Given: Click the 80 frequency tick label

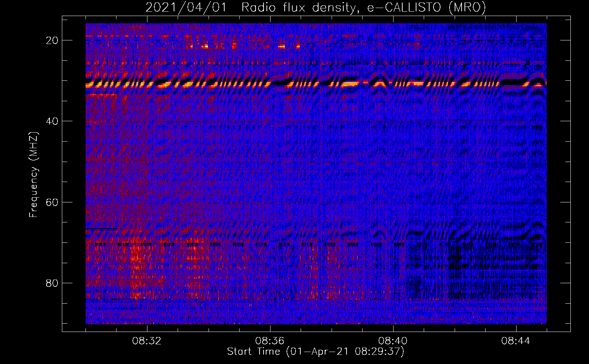Looking at the screenshot, I should point(52,283).
